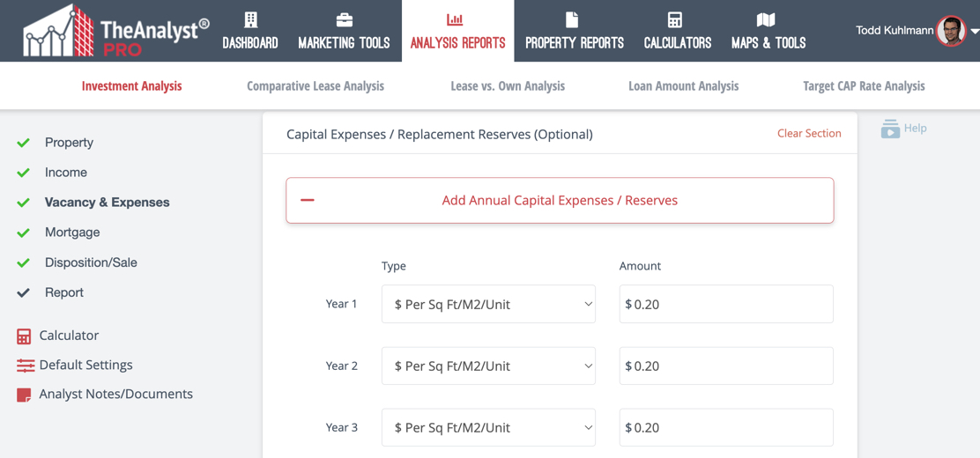Open the Year 2 Type dropdown
This screenshot has width=980, height=458.
489,366
